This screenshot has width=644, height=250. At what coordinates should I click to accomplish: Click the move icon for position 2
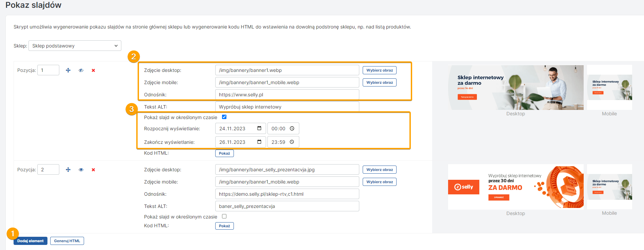[x=68, y=170]
